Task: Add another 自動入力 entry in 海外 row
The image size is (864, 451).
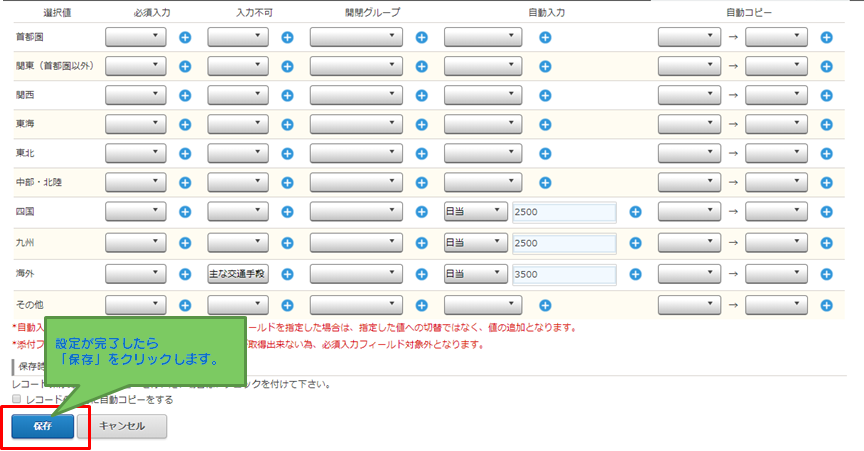Action: tap(635, 274)
